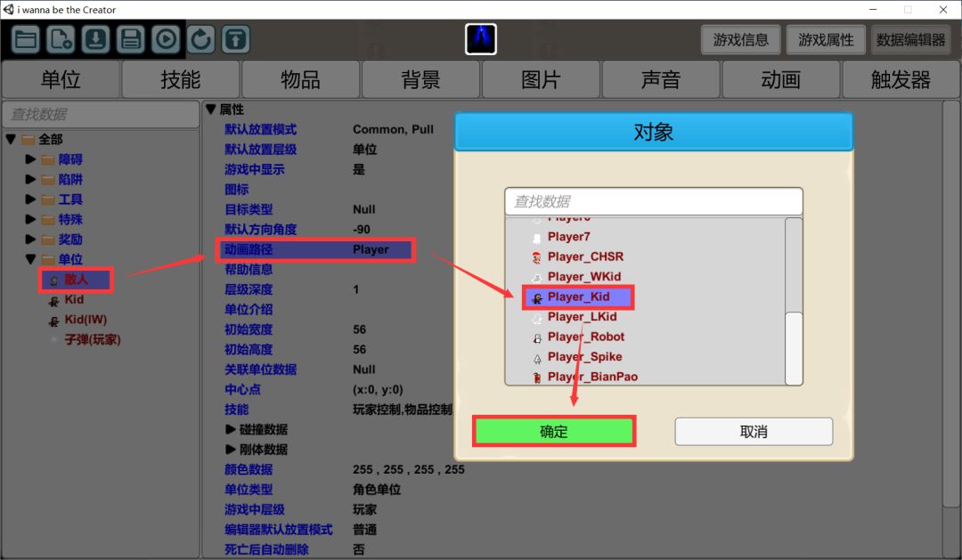Select Kid(IW) unit in left tree

pyautogui.click(x=86, y=320)
